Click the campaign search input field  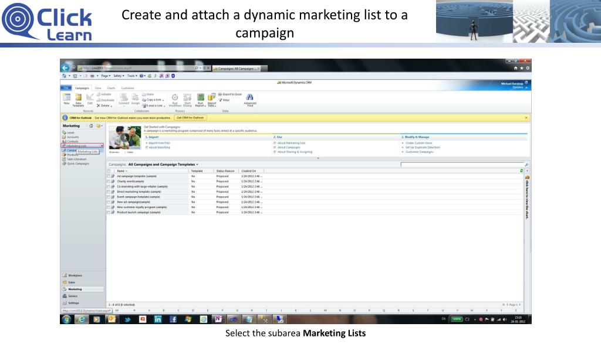tap(462, 165)
